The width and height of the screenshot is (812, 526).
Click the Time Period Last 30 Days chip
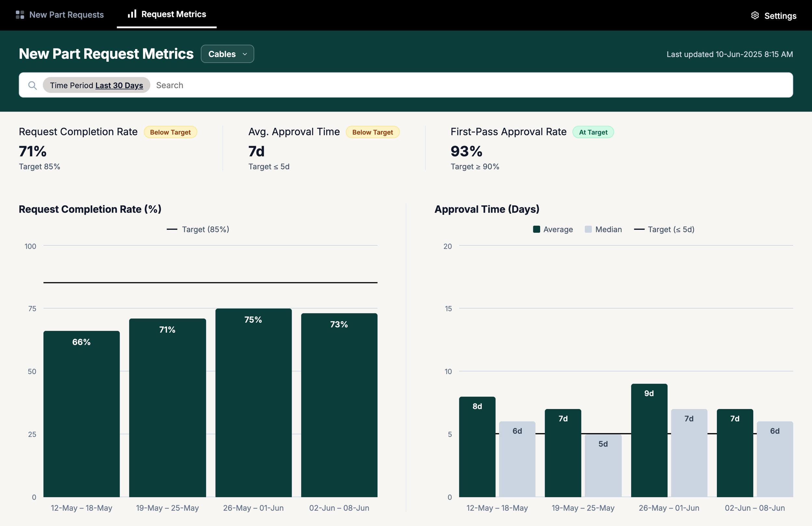tap(96, 85)
